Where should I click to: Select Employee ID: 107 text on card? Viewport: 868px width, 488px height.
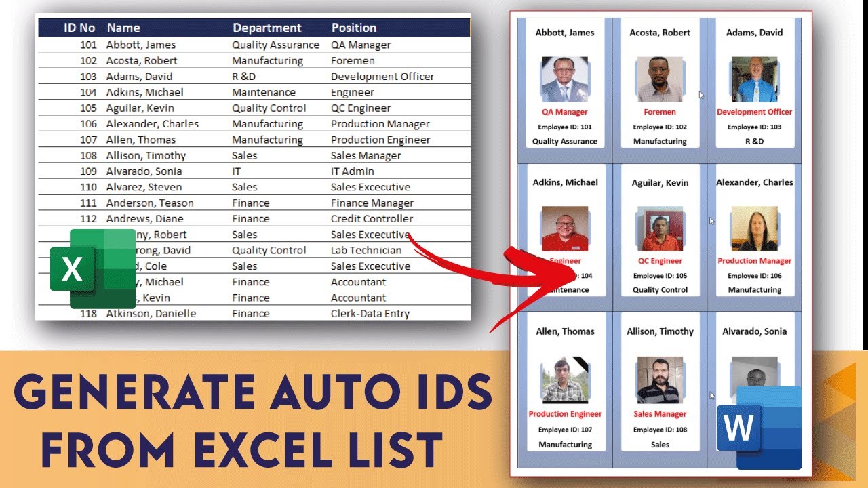(565, 430)
